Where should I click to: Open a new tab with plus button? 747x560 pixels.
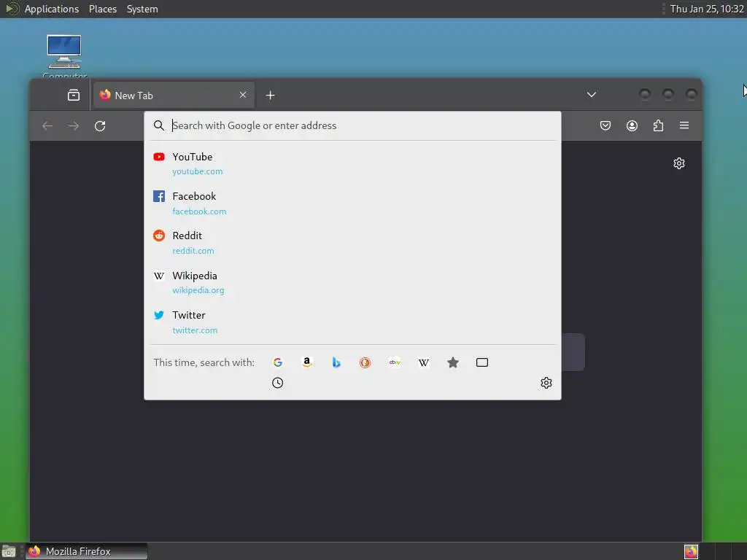coord(270,96)
